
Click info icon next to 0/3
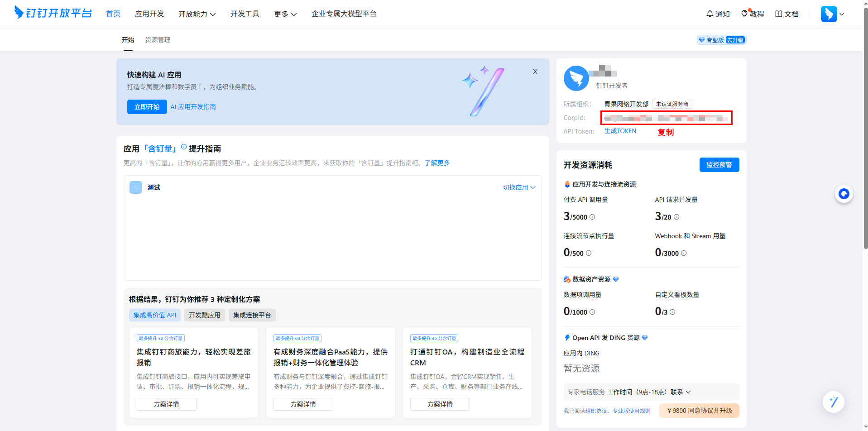point(672,312)
